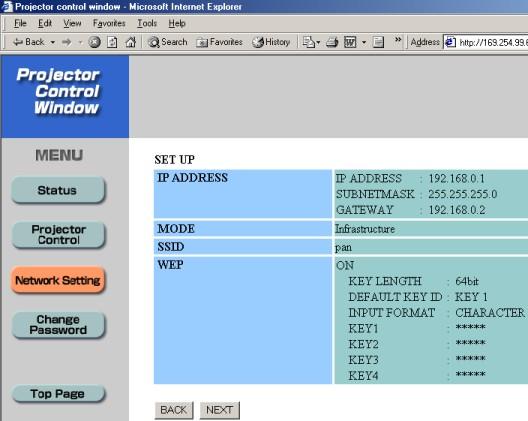Viewport: 528px width, 421px height.
Task: Open the Edit dropdown arrow beside Word icon
Action: (364, 42)
